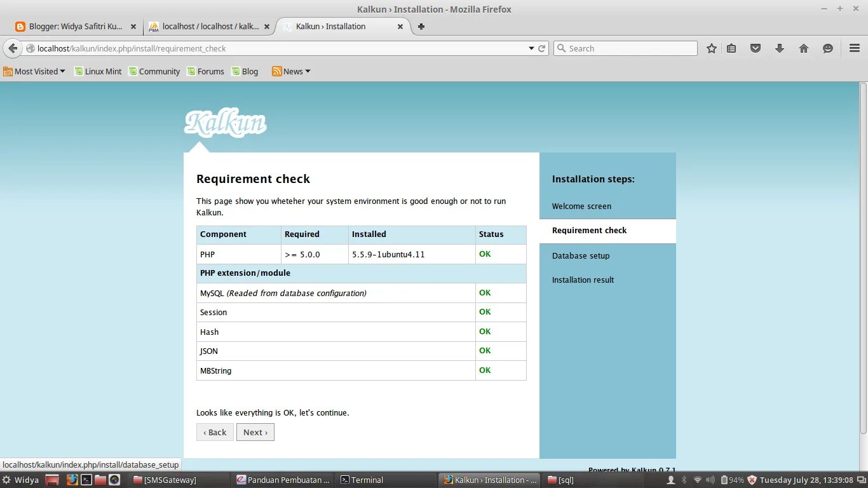
Task: Click the globe site identity icon
Action: 30,48
